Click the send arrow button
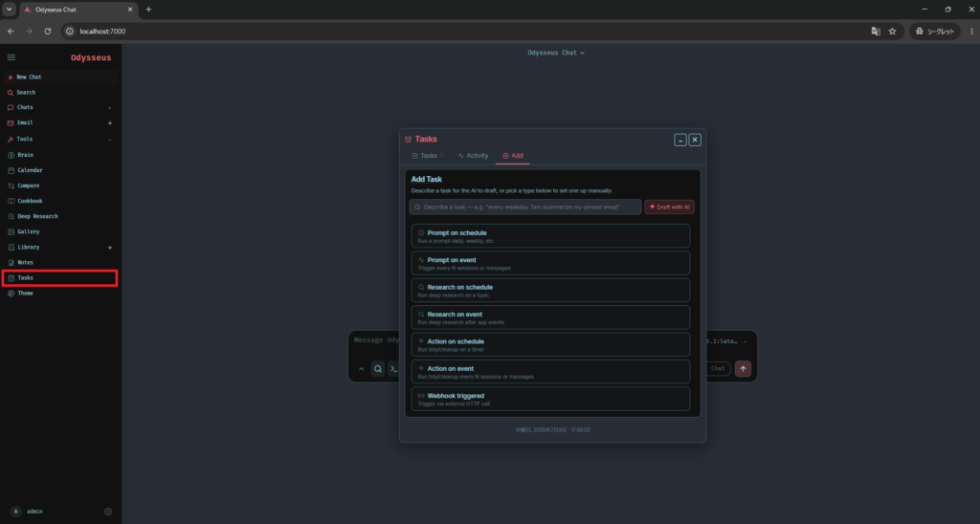The width and height of the screenshot is (980, 524). click(743, 368)
